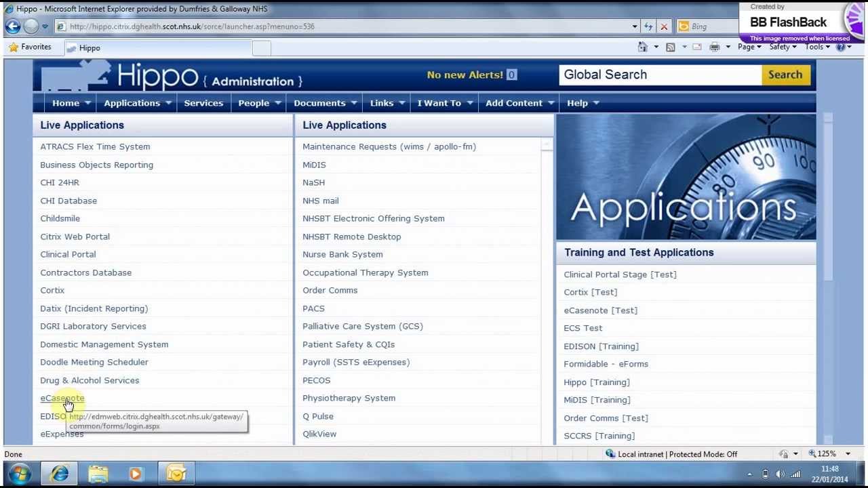Viewport: 868px width, 488px height.
Task: Expand the Applications menu dropdown
Action: pos(169,103)
